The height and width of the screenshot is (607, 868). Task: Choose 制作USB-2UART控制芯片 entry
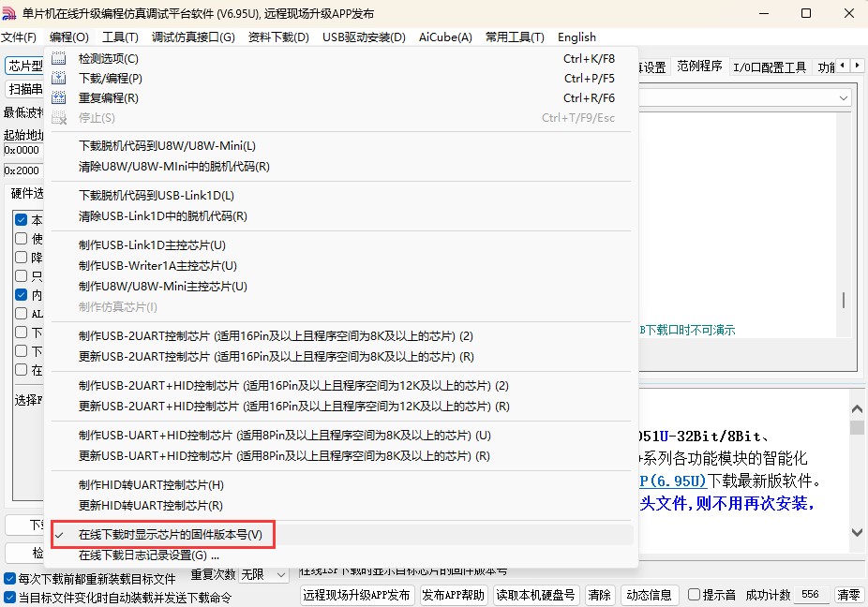tap(342, 336)
